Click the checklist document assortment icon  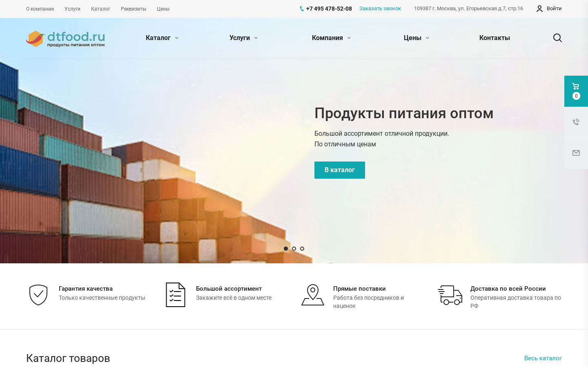pos(176,295)
